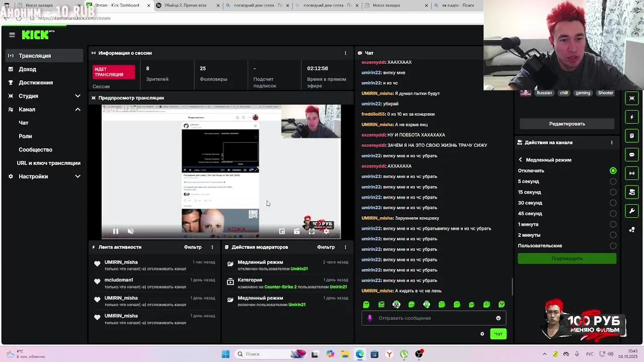644x362 pixels.
Task: Open moderator actions Фильтр dropdown
Action: 326,247
